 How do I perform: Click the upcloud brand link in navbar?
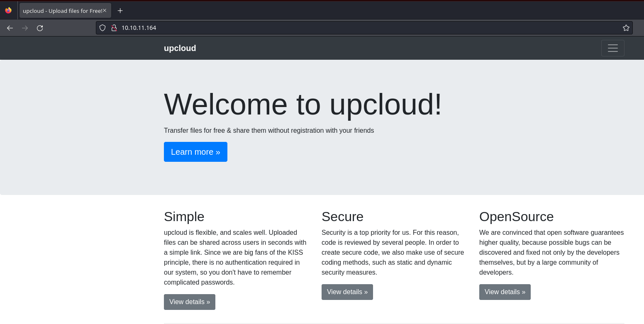[180, 48]
